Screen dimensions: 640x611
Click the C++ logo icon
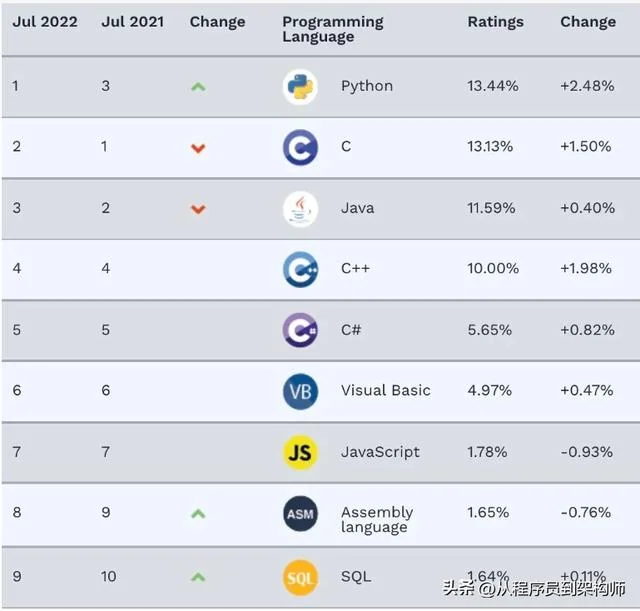[x=300, y=269]
